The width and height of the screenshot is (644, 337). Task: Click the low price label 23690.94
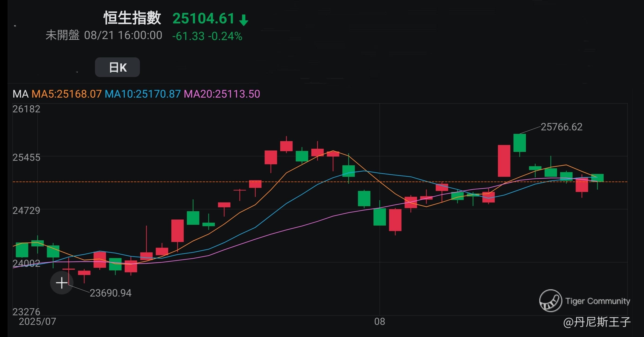tap(111, 293)
